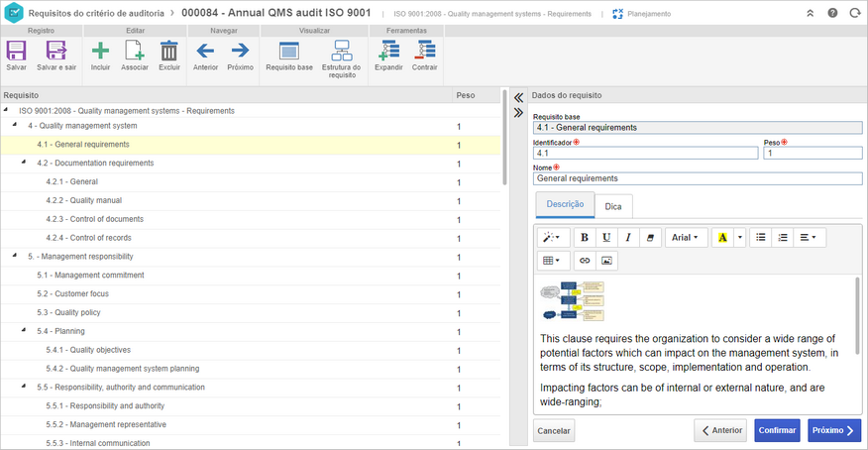Insert a hyperlink in editor

[585, 260]
